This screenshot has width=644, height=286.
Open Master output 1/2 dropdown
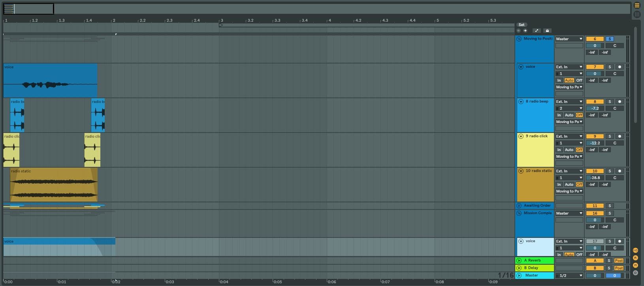coord(569,276)
